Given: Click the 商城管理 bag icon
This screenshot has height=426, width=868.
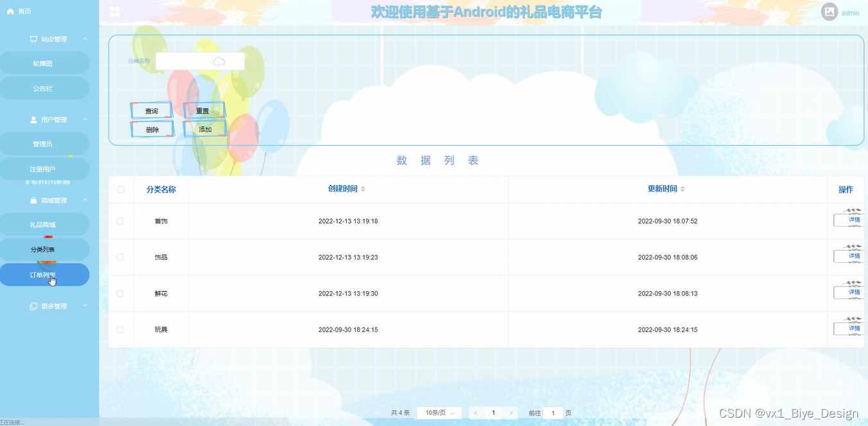Looking at the screenshot, I should (33, 200).
